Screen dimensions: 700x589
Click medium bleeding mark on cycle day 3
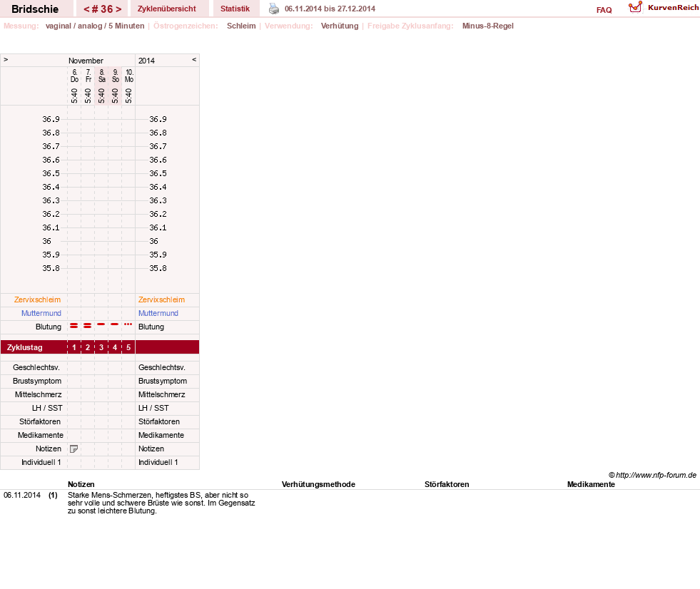pyautogui.click(x=101, y=324)
